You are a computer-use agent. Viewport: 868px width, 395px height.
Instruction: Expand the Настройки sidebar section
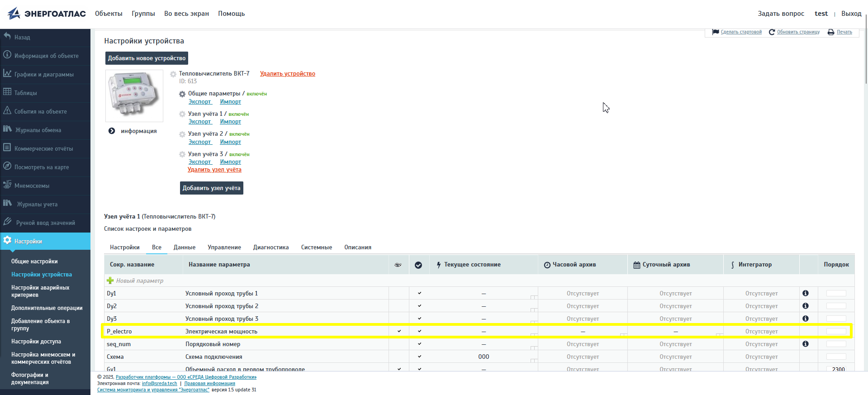[28, 241]
